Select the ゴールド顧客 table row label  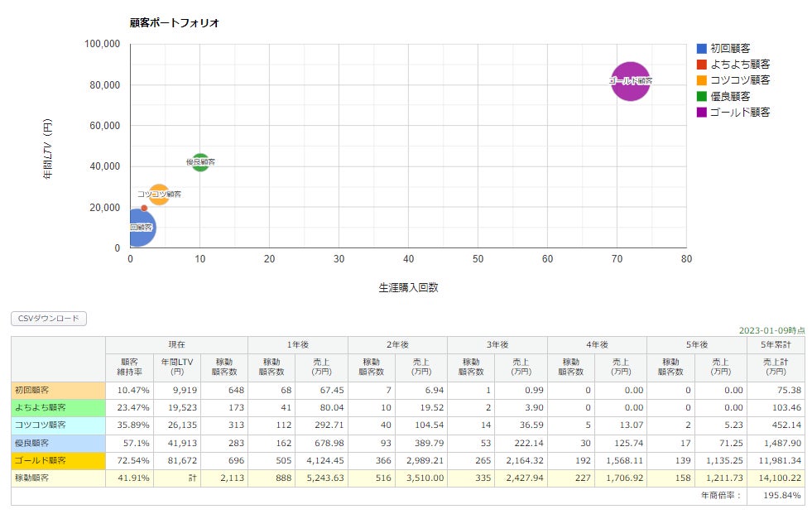pos(59,461)
